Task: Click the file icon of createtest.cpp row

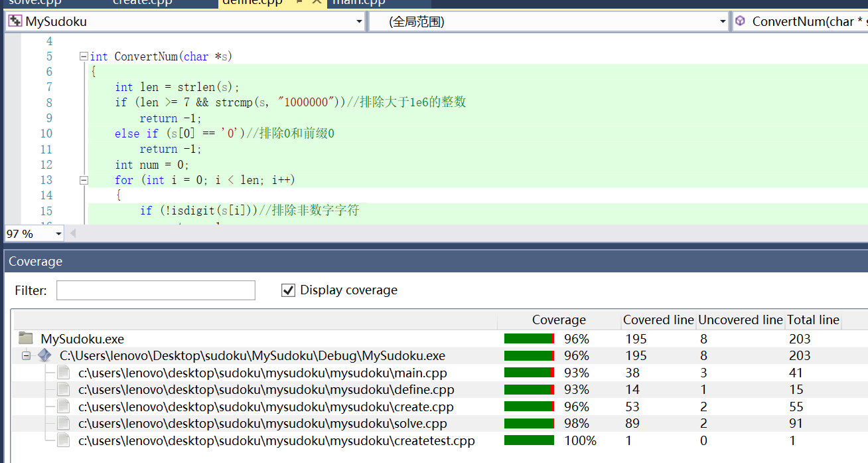Action: [64, 440]
